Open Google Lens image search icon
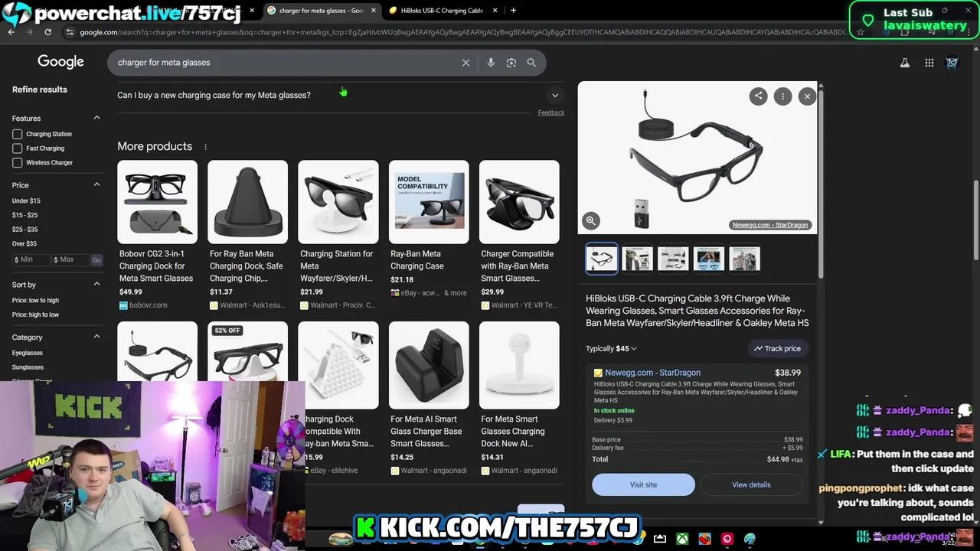This screenshot has width=980, height=551. point(511,63)
